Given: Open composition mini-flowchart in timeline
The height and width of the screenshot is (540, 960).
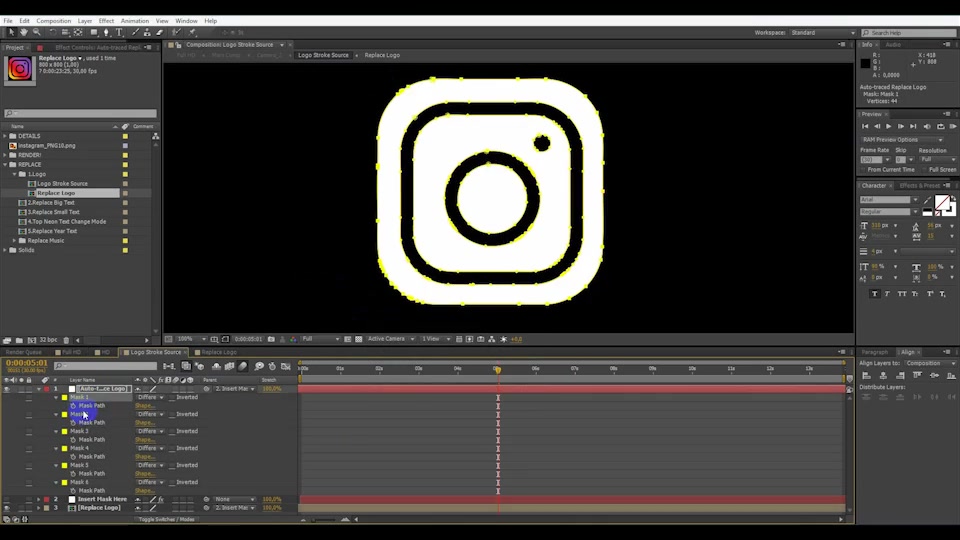Looking at the screenshot, I should (169, 366).
